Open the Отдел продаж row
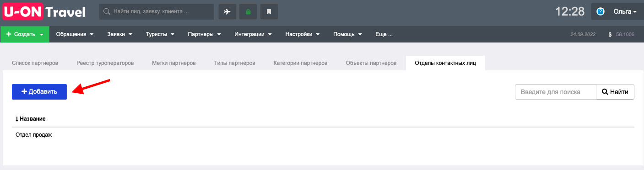The width and height of the screenshot is (644, 170). click(x=323, y=135)
